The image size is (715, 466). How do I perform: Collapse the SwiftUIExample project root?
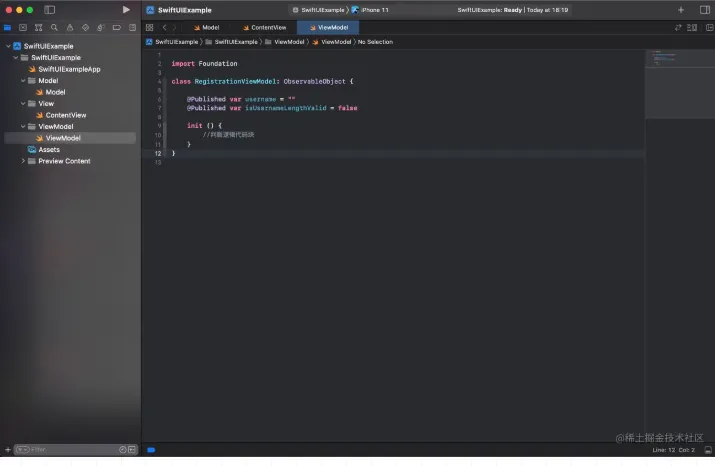tap(8, 46)
